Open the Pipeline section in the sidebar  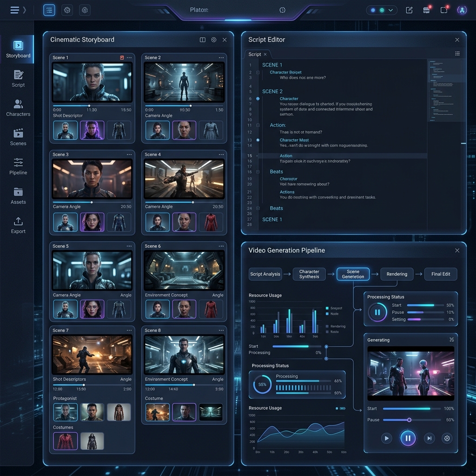[18, 166]
